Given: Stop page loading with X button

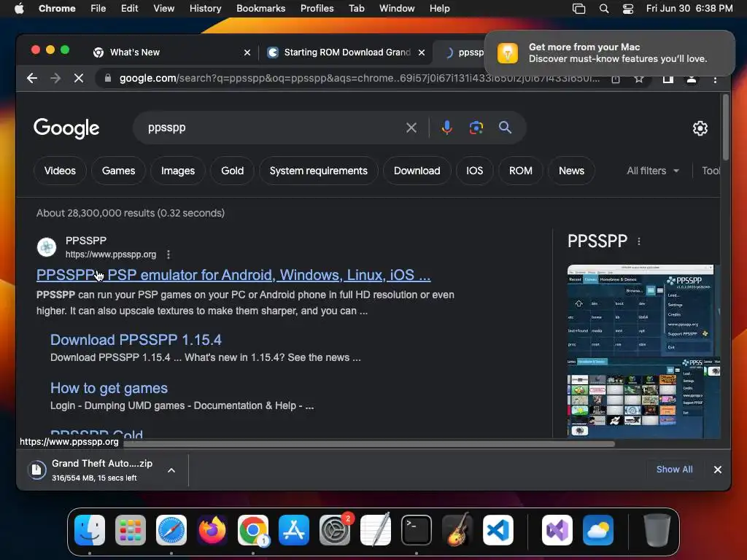Looking at the screenshot, I should tap(79, 78).
